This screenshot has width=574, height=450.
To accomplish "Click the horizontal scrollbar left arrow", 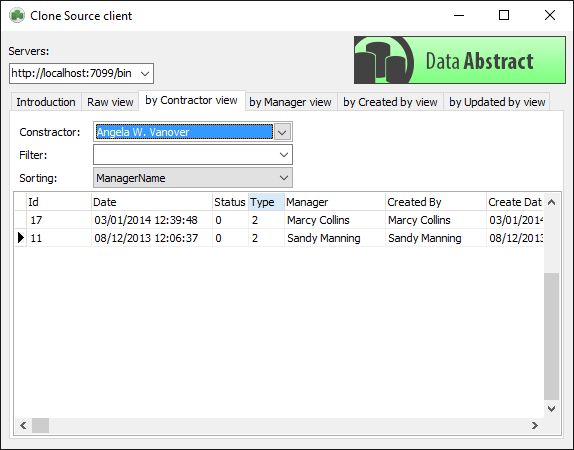I will pos(23,425).
